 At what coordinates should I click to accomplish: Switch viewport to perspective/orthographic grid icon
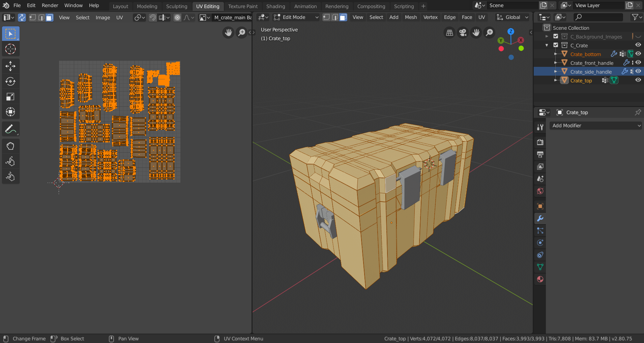[449, 33]
